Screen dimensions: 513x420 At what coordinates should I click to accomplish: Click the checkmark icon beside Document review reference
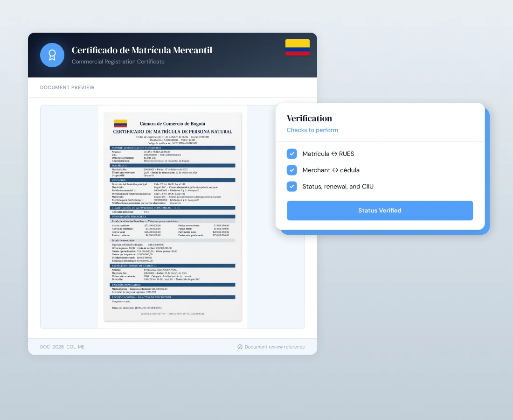240,347
